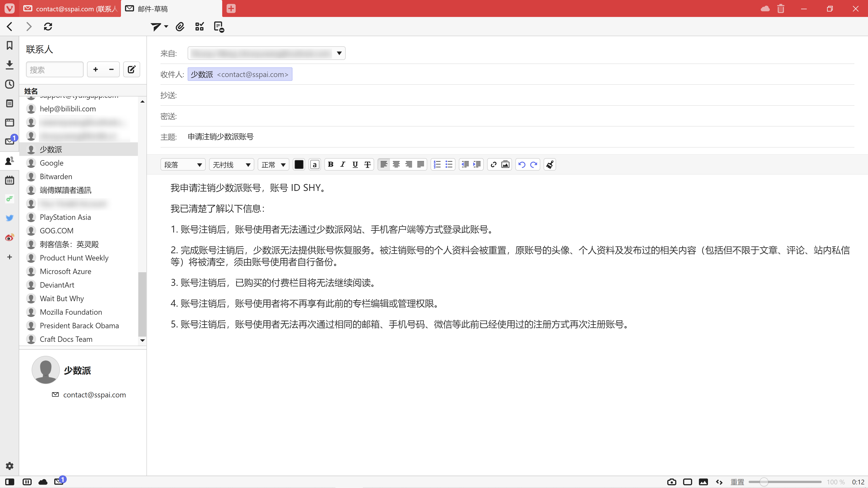Click the insert link icon
Screen dimensions: 868x488
(x=493, y=165)
